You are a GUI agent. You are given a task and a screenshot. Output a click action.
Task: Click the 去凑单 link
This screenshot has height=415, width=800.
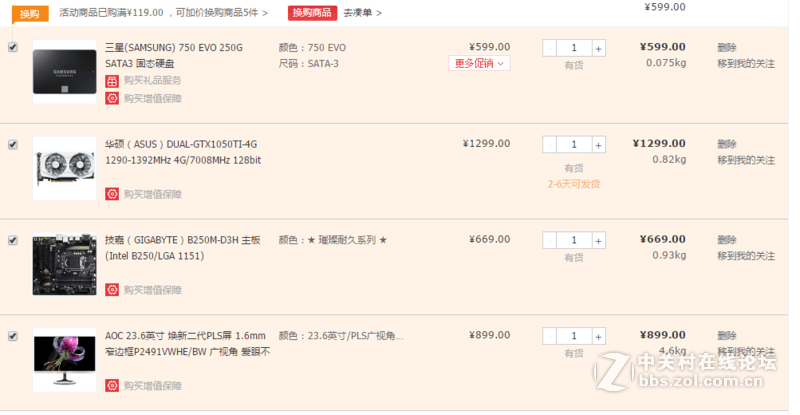click(362, 13)
